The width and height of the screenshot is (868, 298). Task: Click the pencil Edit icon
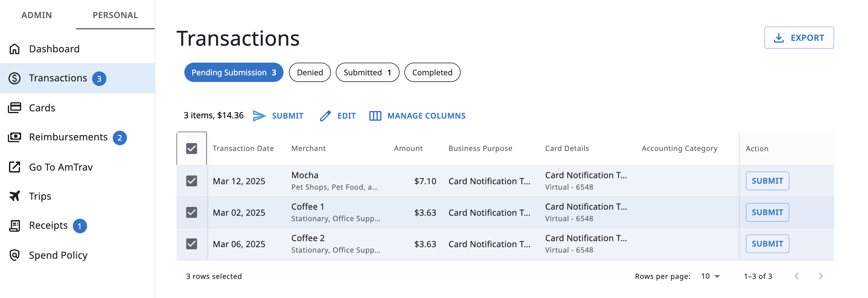[x=325, y=116]
